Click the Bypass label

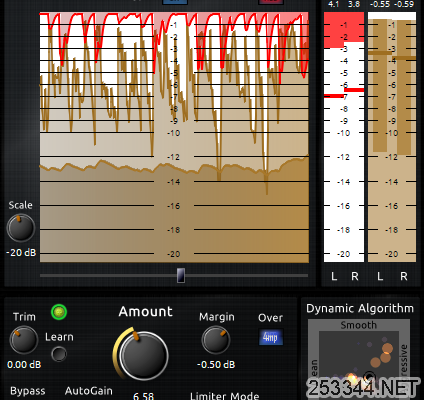pos(28,391)
